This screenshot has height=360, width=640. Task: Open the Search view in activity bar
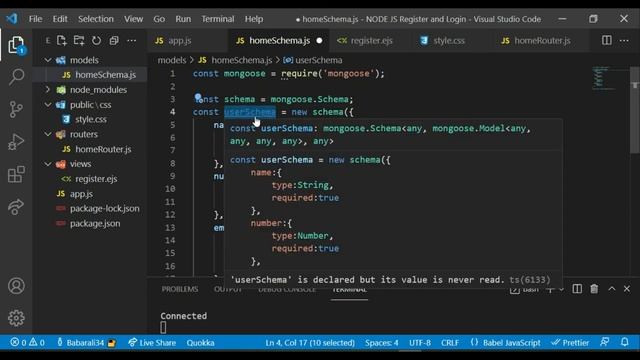coord(16,77)
